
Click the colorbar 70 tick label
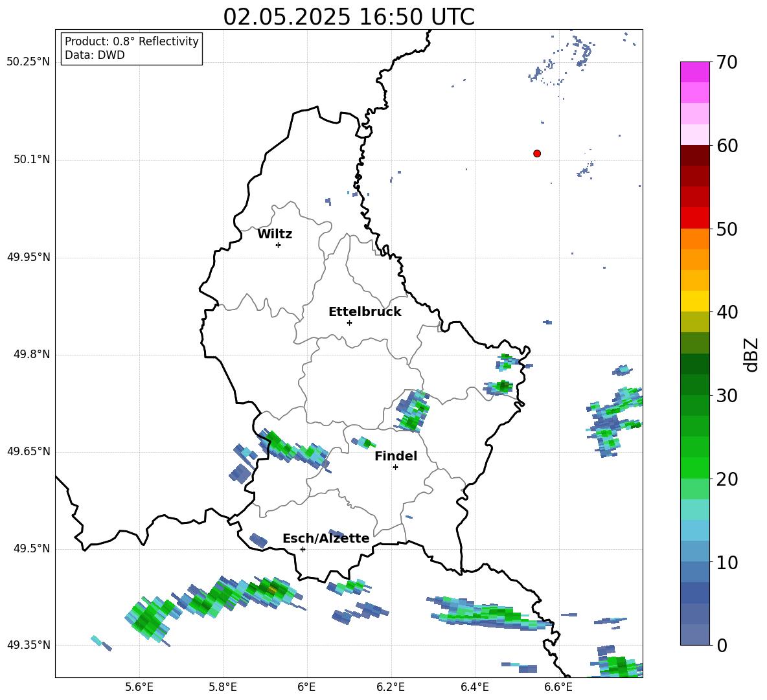point(727,63)
